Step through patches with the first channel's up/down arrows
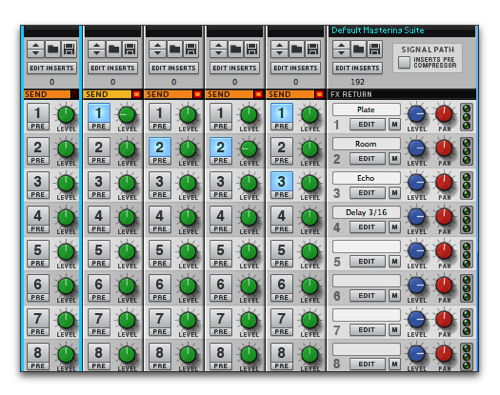500x395 pixels. [36, 49]
